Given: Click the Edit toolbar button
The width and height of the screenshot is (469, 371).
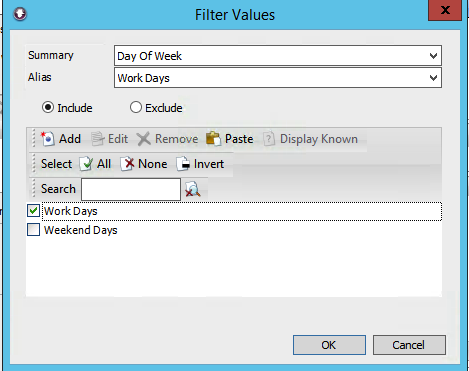Looking at the screenshot, I should pos(110,139).
